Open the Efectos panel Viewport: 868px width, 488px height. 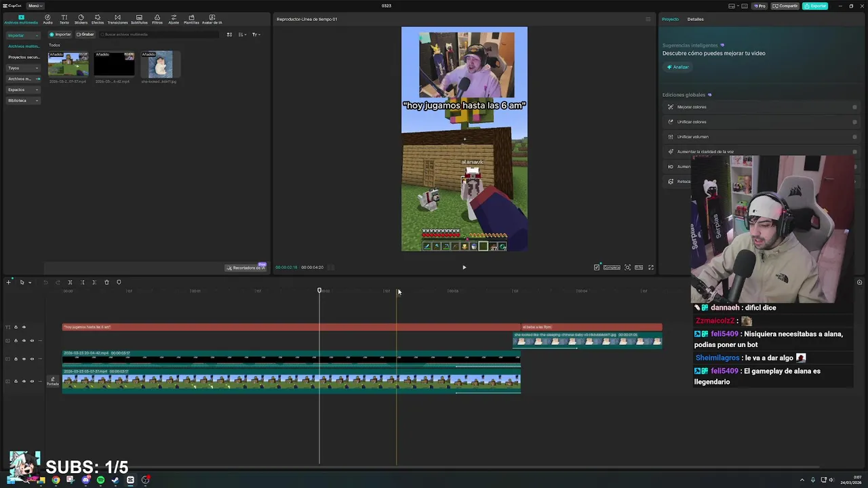pos(98,19)
